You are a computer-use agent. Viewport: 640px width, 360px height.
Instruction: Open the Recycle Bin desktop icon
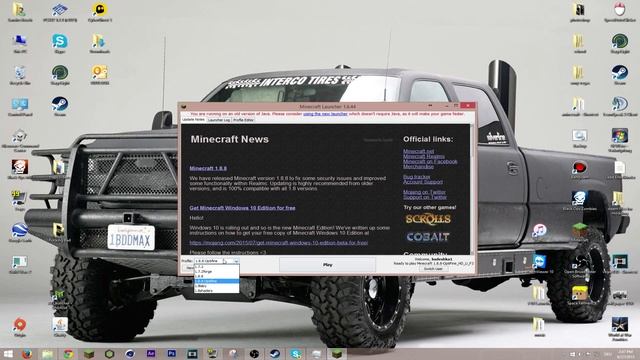(20, 75)
